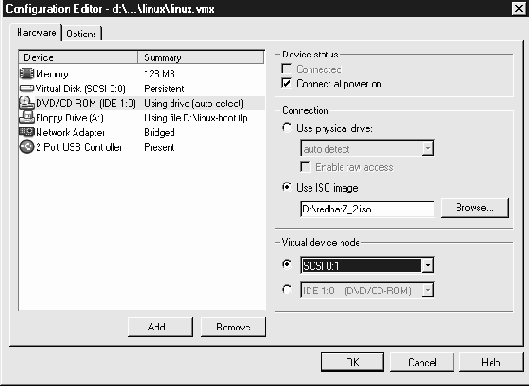The width and height of the screenshot is (529, 386).
Task: Open Help from the dialog
Action: click(x=491, y=362)
